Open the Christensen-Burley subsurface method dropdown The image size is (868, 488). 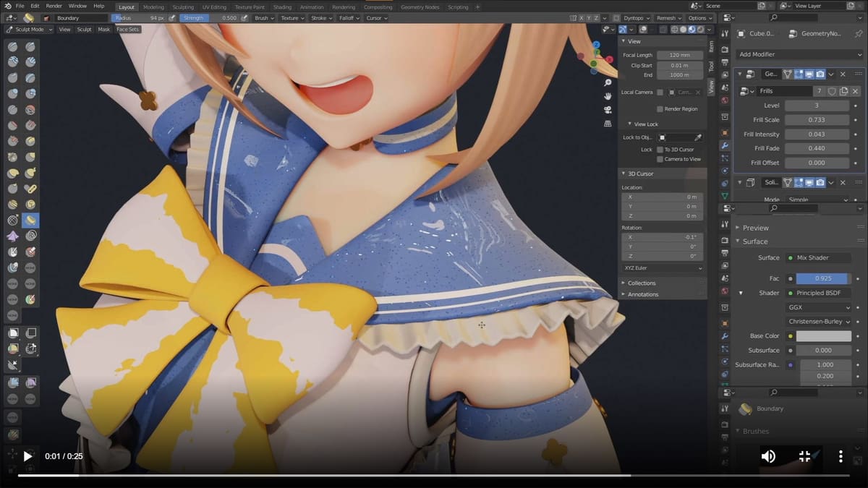(818, 322)
